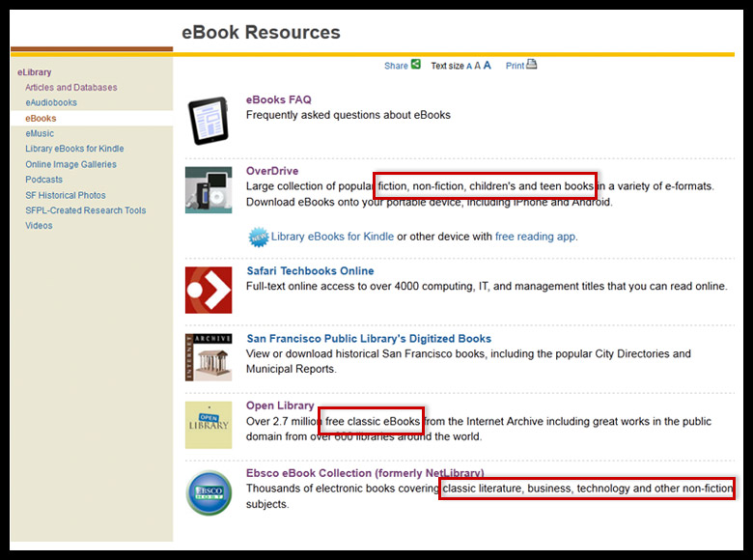Screen dimensions: 753x560
Task: Open Online Image Galleries sidebar item
Action: coord(70,164)
